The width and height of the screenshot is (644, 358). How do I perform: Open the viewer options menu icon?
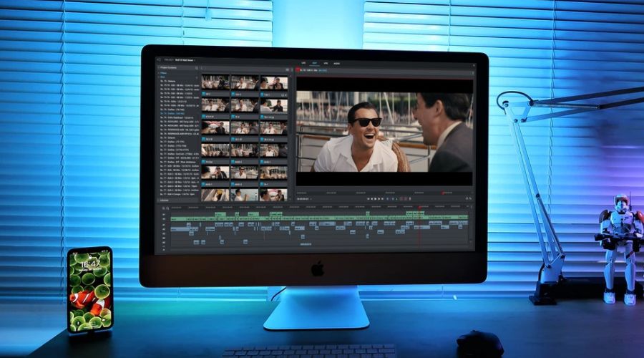pos(472,74)
